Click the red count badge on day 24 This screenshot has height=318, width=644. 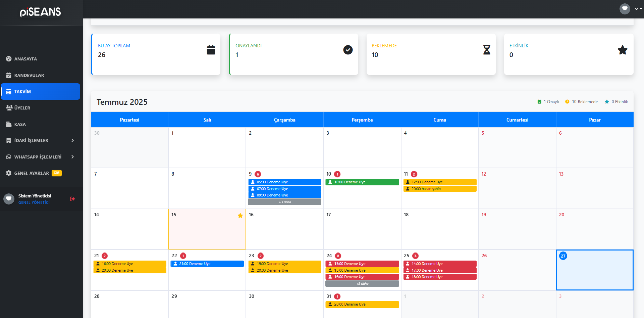[338, 256]
